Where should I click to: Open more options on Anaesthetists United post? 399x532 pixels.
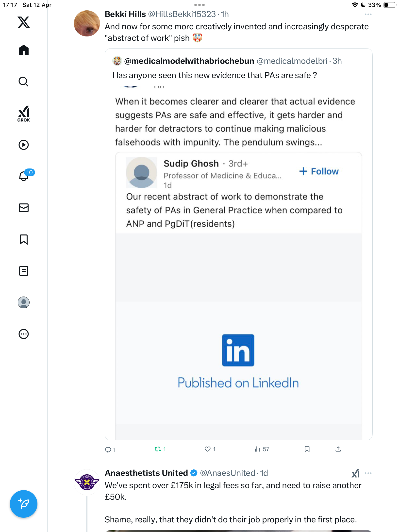368,473
